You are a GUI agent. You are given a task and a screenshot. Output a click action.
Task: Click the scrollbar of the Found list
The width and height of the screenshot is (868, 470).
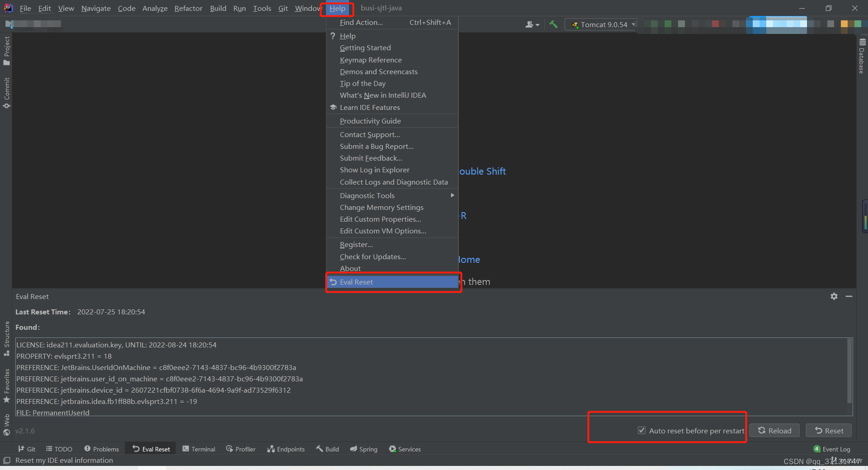click(x=849, y=371)
